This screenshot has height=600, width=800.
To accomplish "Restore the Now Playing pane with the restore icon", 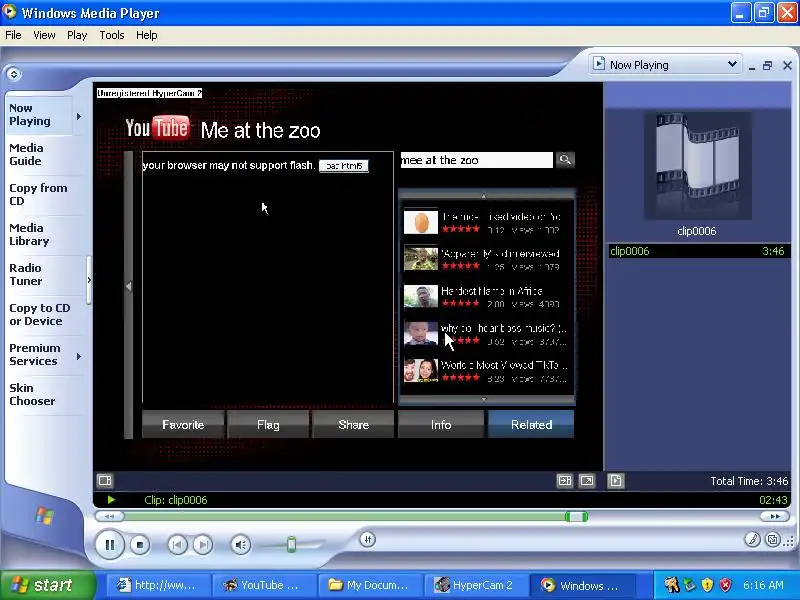I will click(767, 65).
